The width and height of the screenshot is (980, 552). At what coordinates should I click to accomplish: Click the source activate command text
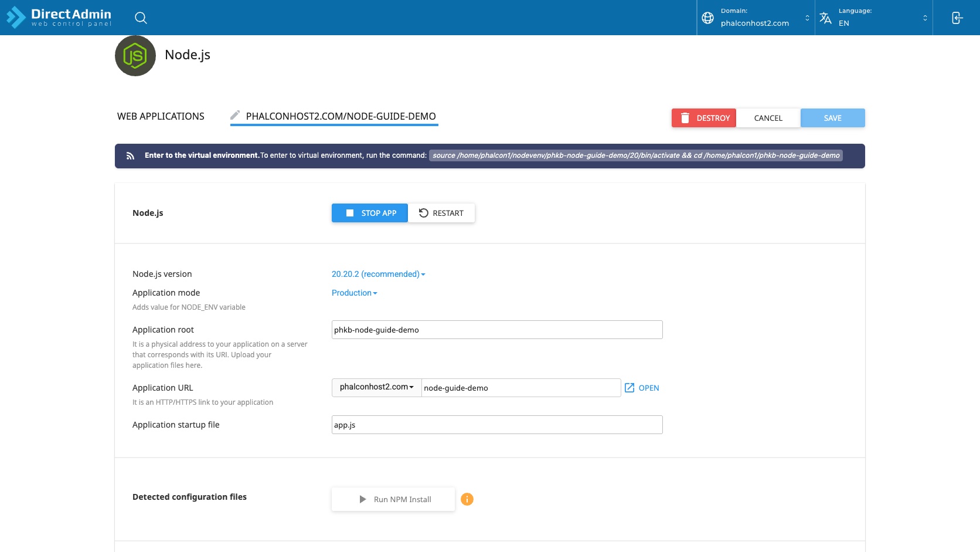(636, 155)
